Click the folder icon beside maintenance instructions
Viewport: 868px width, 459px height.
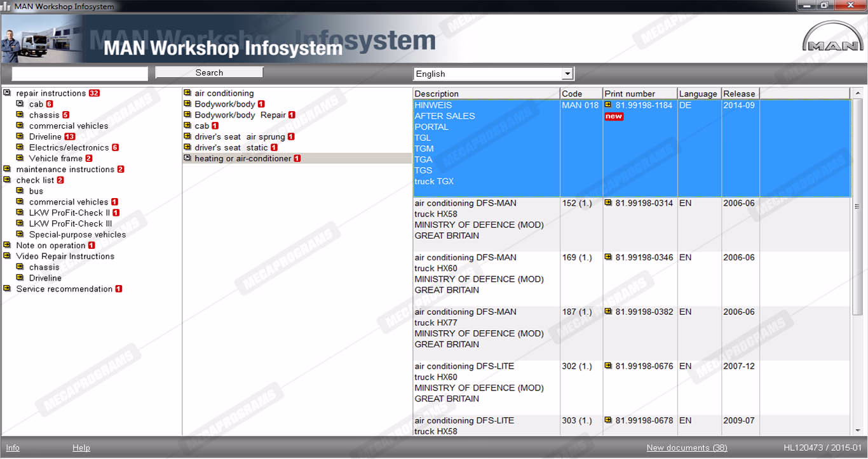pos(7,169)
